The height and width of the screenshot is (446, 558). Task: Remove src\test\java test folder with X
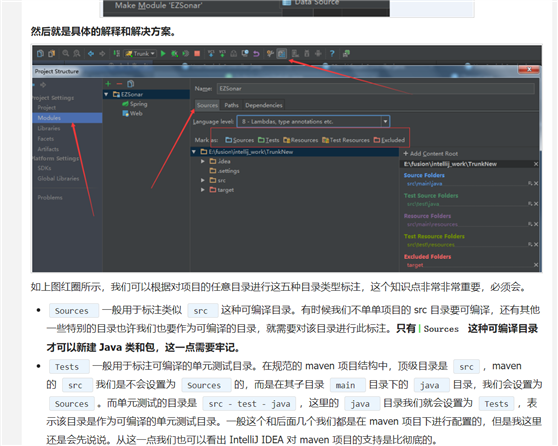coord(536,204)
